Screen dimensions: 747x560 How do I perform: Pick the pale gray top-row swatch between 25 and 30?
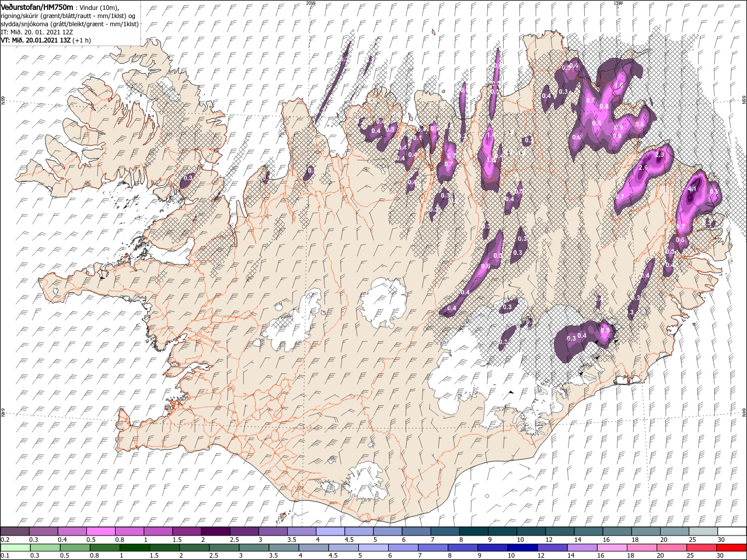click(x=702, y=531)
